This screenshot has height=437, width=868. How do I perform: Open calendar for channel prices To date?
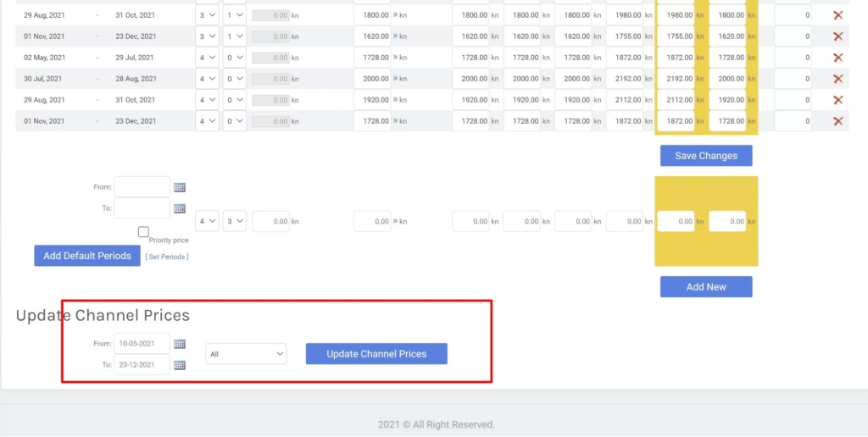pyautogui.click(x=180, y=365)
